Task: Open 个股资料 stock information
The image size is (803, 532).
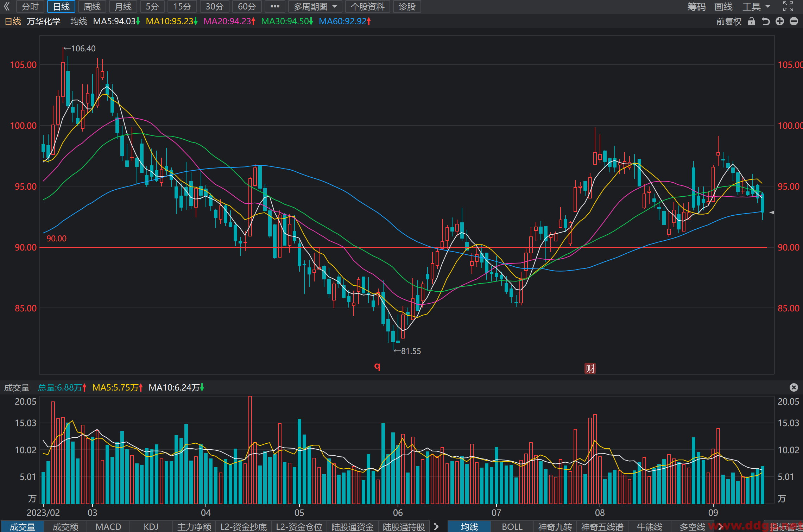Action: (368, 7)
